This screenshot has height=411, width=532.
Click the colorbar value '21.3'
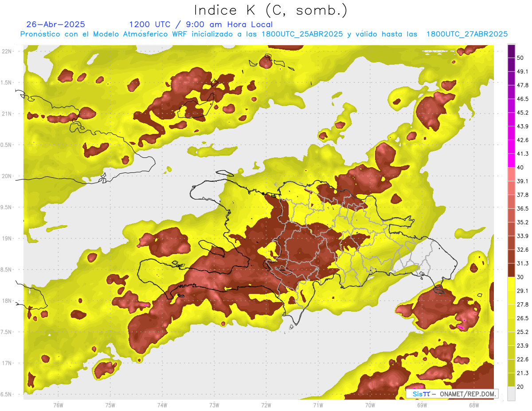point(522,373)
